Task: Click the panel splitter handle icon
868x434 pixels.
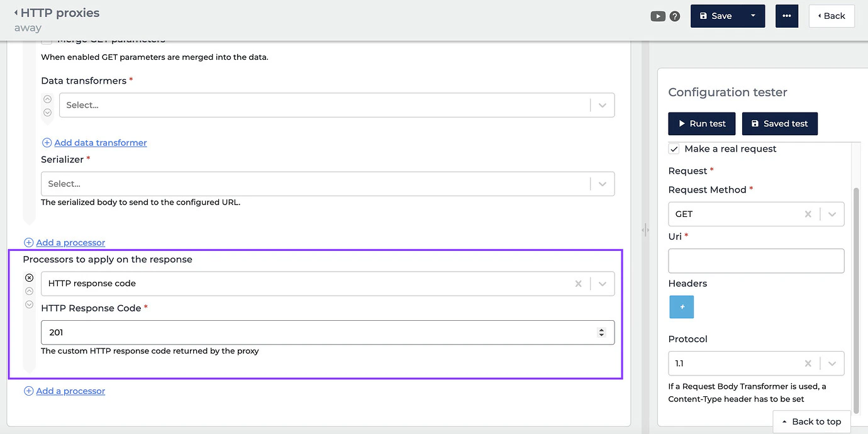Action: click(645, 230)
